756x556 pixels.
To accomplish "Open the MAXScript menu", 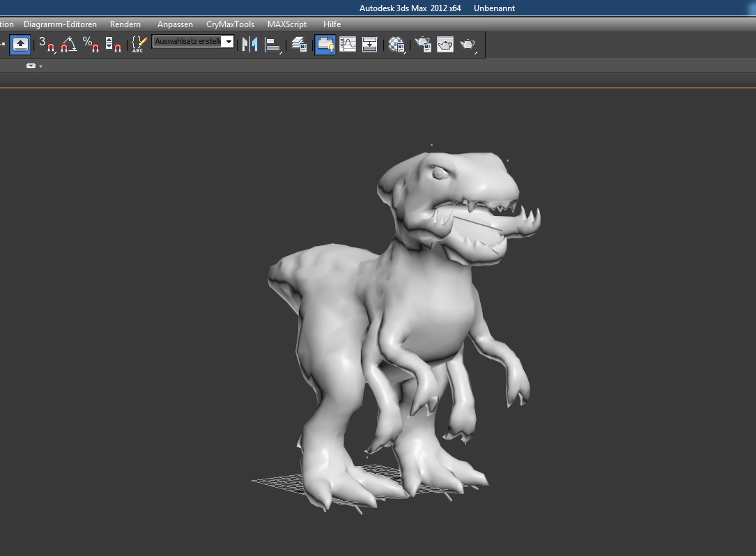I will pos(287,24).
